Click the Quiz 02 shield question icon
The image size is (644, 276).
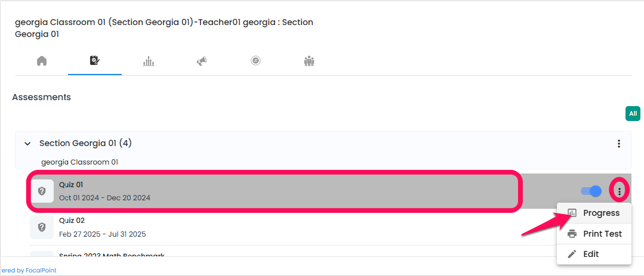(42, 227)
